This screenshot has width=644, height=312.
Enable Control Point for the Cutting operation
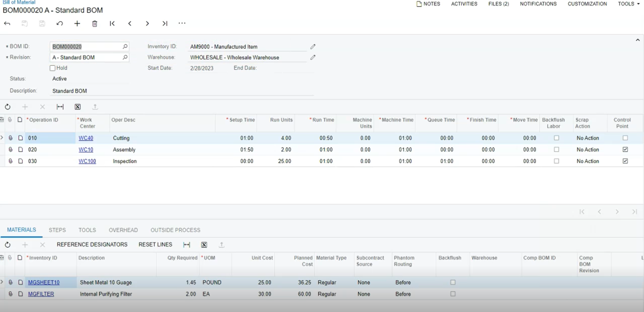(x=625, y=138)
